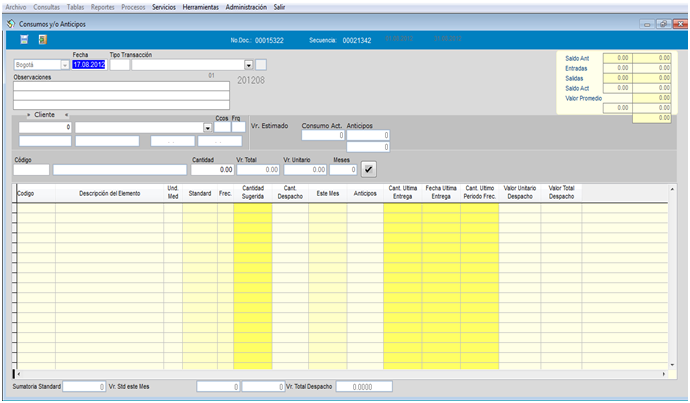Click the first Observaciones text line
Viewport: 690px width, 403px height.
(121, 86)
